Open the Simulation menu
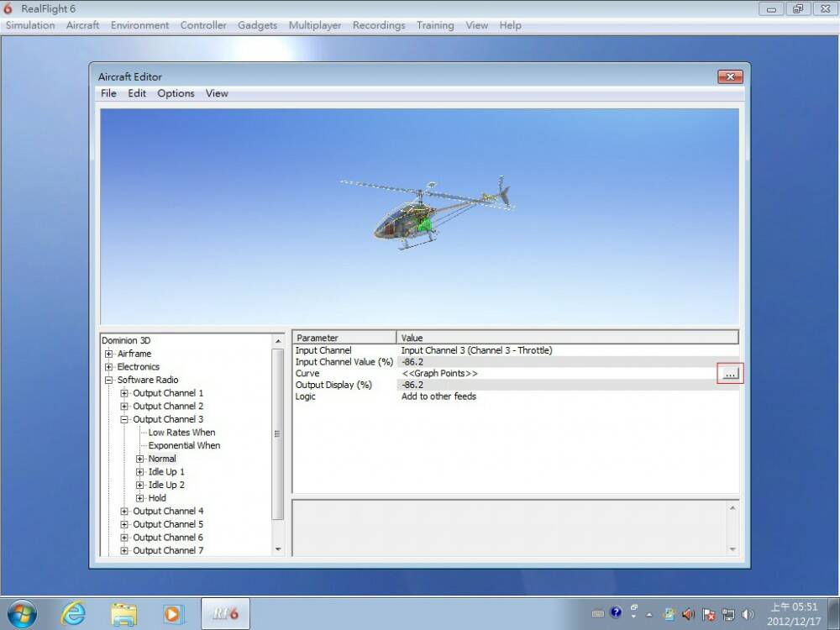 click(30, 25)
